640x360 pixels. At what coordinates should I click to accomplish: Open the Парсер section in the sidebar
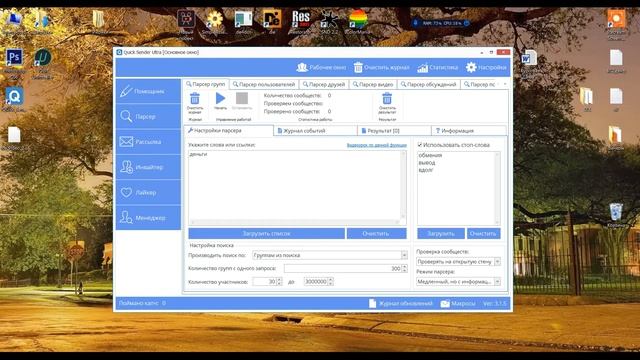148,116
